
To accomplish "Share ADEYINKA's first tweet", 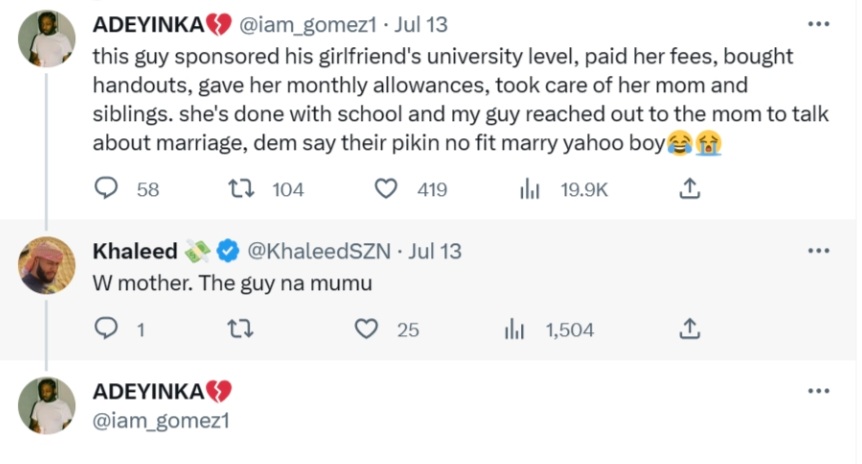I will (688, 189).
